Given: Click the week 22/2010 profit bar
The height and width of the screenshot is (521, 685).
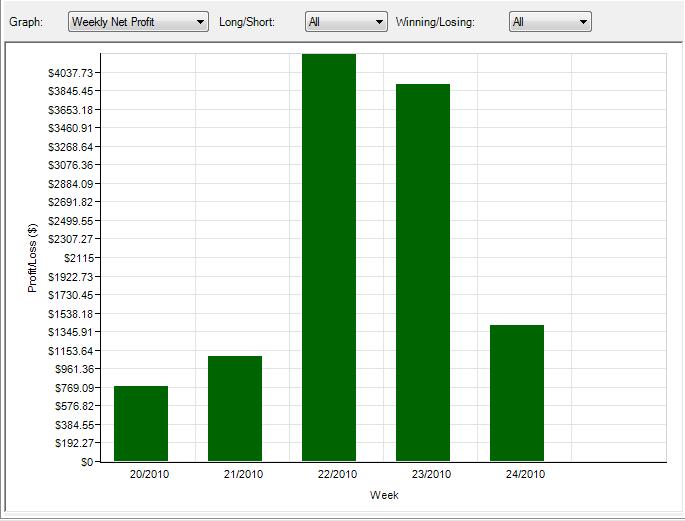Looking at the screenshot, I should point(329,258).
